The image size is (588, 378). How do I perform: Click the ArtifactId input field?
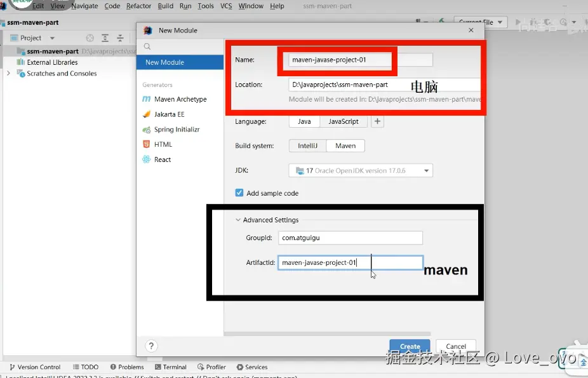pos(351,262)
